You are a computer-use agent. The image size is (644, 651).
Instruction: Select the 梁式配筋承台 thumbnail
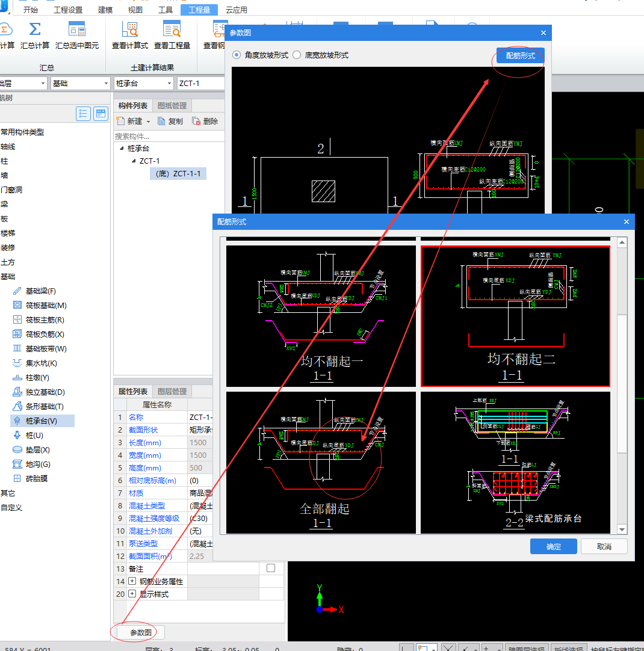(515, 463)
